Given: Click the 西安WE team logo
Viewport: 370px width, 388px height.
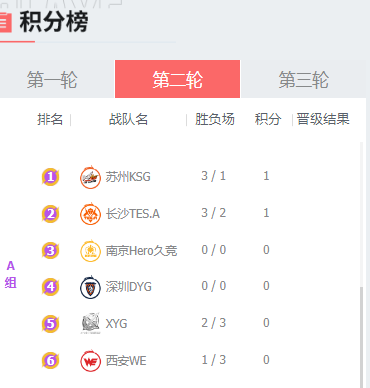Looking at the screenshot, I should coord(90,360).
